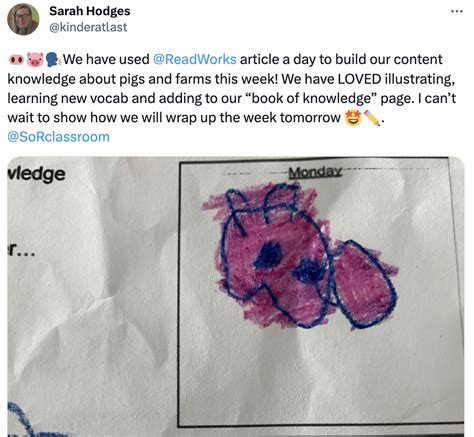Click the speaking head emoji
This screenshot has height=437, width=474.
pyautogui.click(x=53, y=60)
